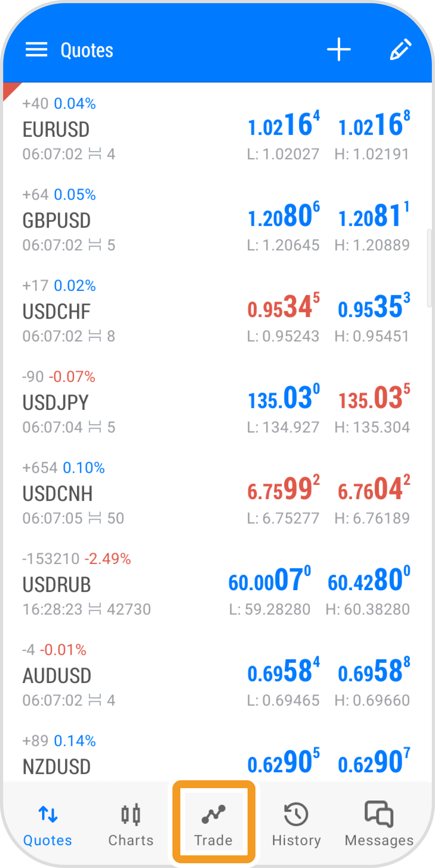Switch to the History tab label
The height and width of the screenshot is (868, 435).
[296, 840]
